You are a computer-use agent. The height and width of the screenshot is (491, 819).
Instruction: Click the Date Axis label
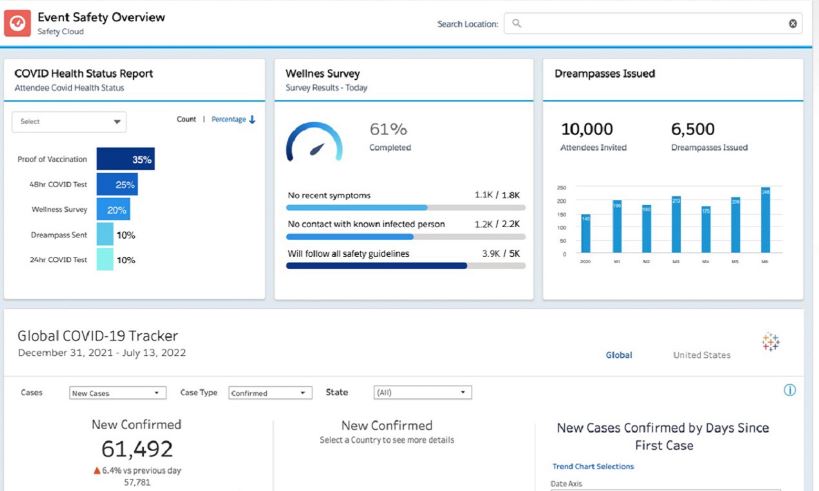point(566,484)
